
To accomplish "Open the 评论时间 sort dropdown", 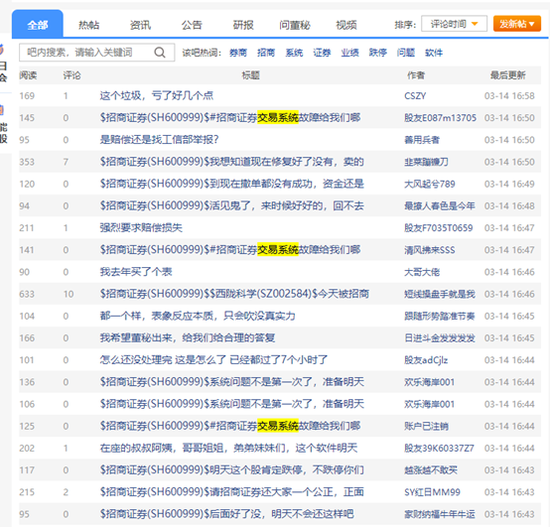I will pos(454,24).
